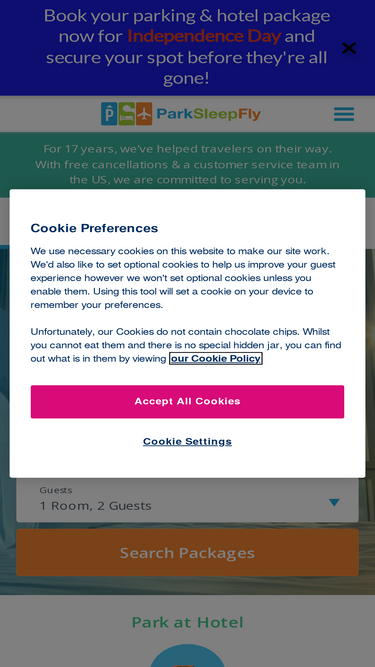375x667 pixels.
Task: Expand the Guests dropdown arrow
Action: [334, 502]
